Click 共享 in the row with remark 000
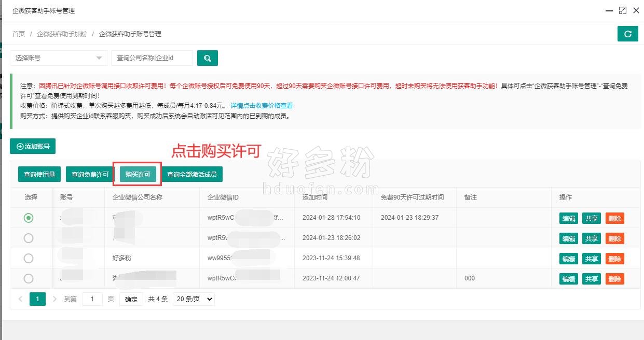This screenshot has width=644, height=340. [x=592, y=279]
